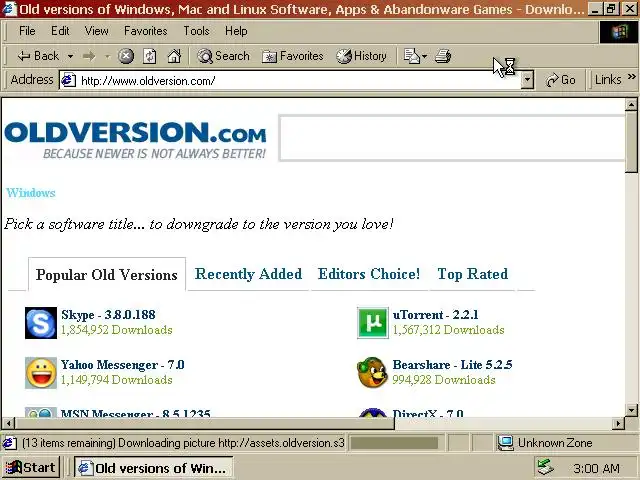Click the Internet Explorer title bar icon
Image resolution: width=640 pixels, height=480 pixels.
pos(9,9)
